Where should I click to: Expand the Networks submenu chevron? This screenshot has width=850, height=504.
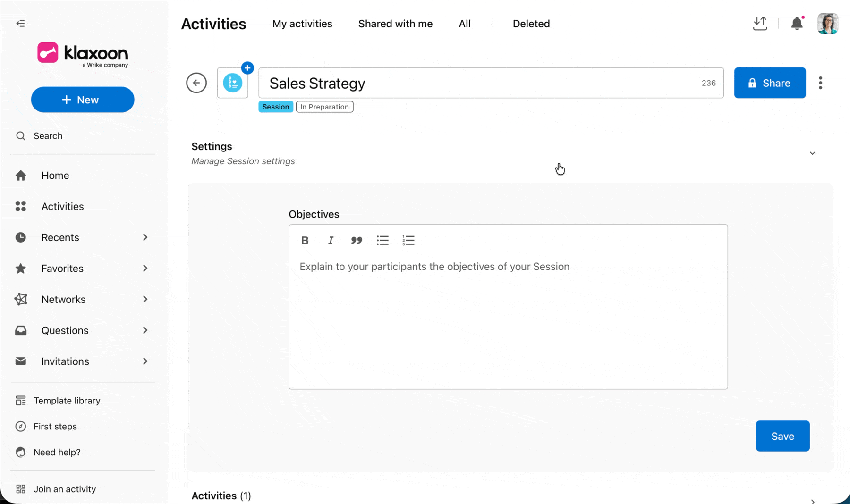point(145,299)
